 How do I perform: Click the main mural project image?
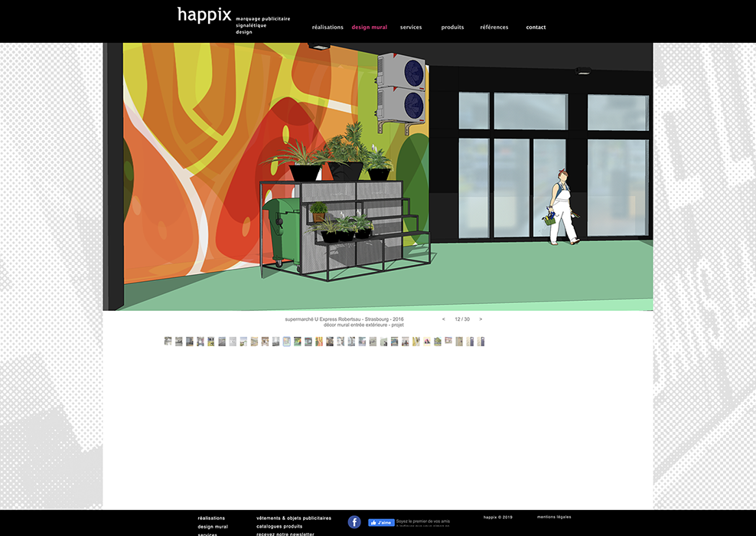coord(378,176)
